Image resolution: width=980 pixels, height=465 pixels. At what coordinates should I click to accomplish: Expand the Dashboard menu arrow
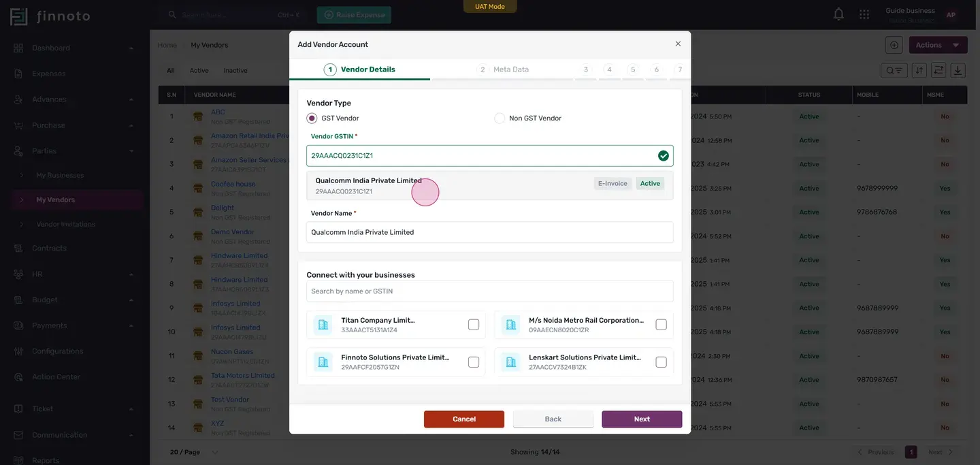click(131, 48)
